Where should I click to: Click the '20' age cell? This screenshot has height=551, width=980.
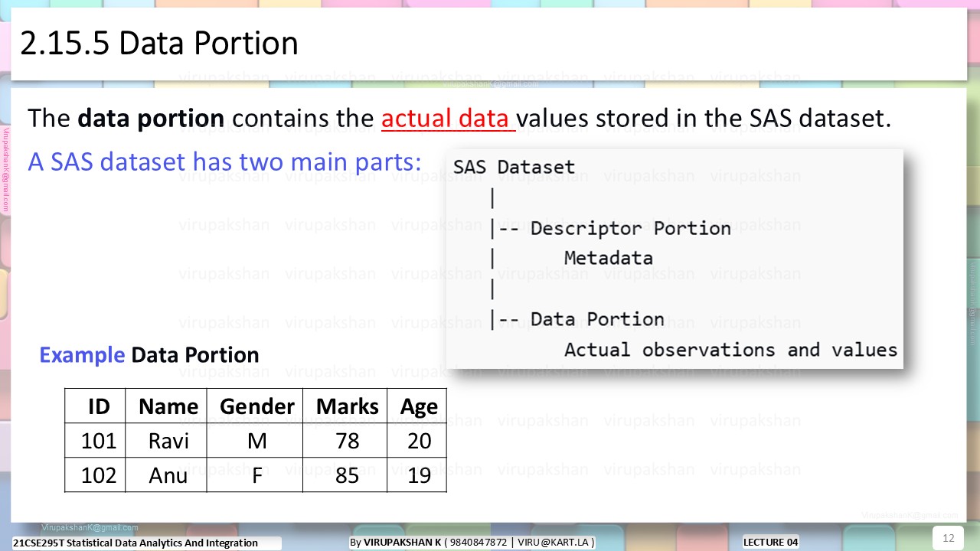(x=417, y=441)
